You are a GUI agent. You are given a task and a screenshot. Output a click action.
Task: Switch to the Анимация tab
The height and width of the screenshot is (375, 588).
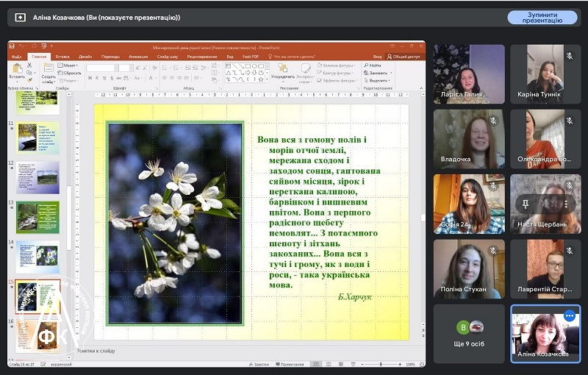(138, 57)
